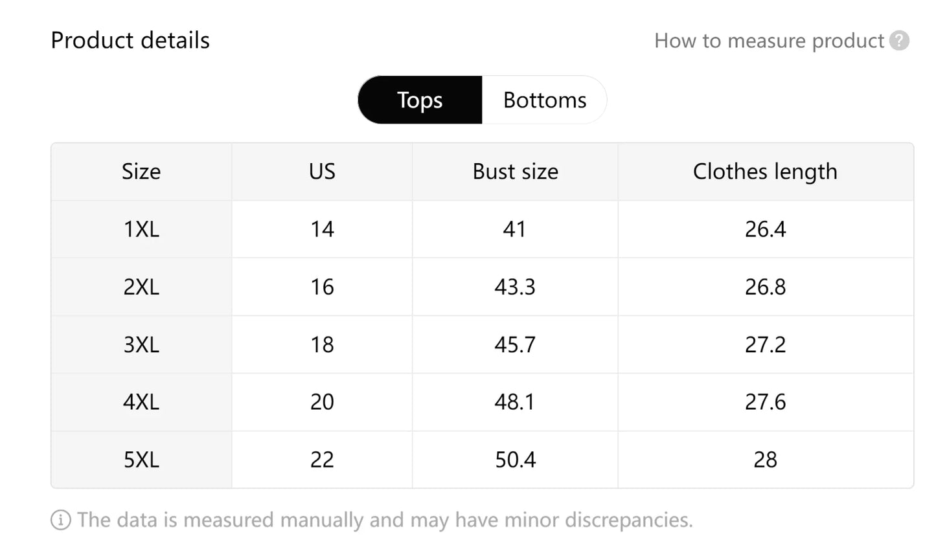
Task: Select US size 20 in the 4XL row
Action: coord(321,402)
